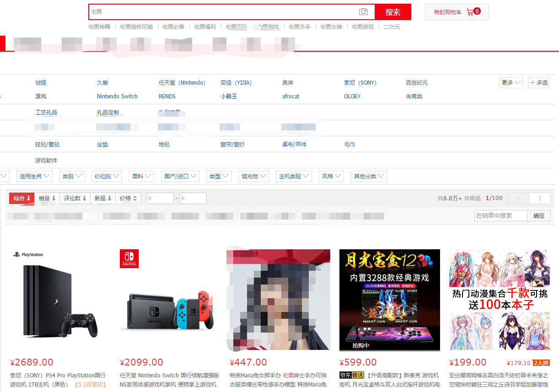Click the previous page arrow

pos(517,198)
